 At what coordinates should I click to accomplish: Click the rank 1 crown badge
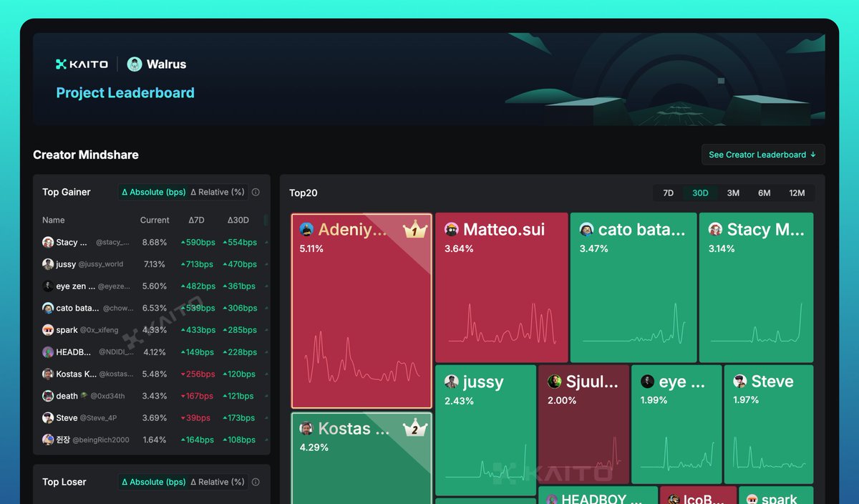414,230
